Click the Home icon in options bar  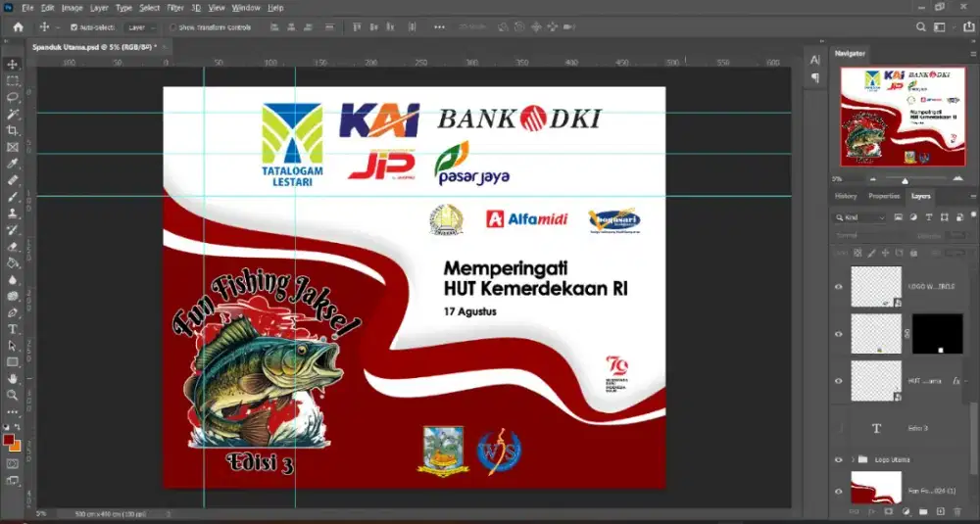[18, 27]
